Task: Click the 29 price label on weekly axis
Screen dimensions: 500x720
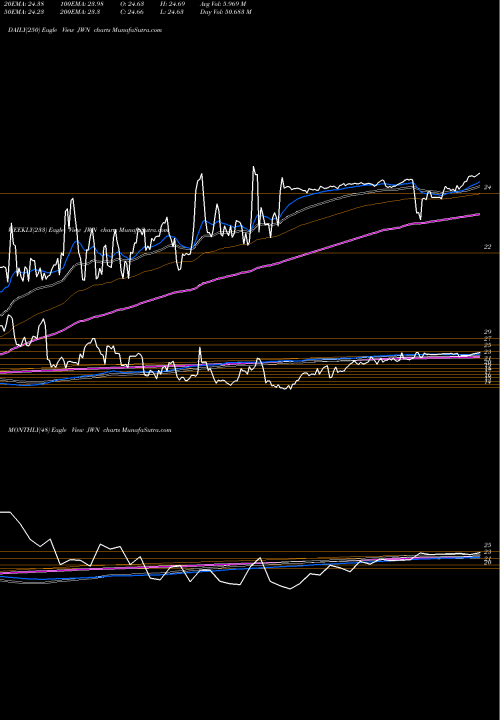Action: (x=488, y=332)
